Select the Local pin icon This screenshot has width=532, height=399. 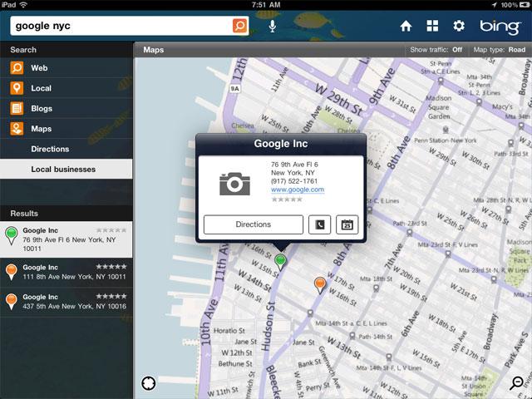(x=17, y=88)
